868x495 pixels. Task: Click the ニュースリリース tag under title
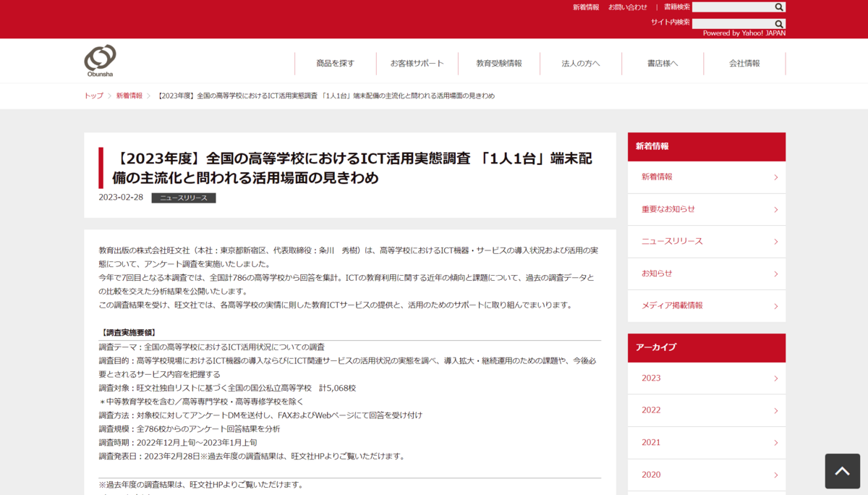click(184, 198)
